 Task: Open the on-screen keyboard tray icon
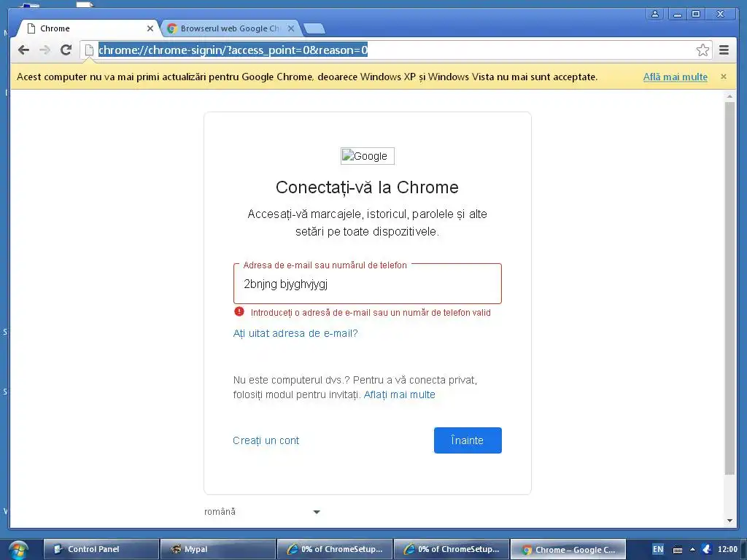[678, 550]
